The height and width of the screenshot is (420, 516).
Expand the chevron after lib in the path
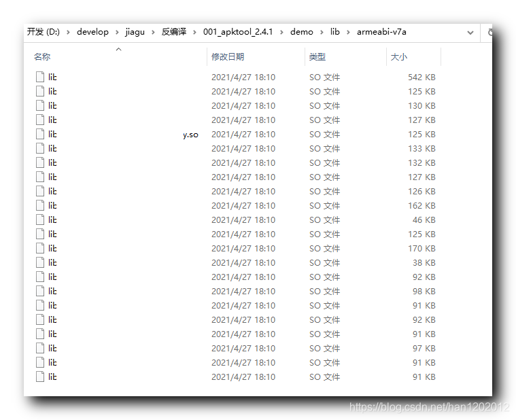pos(348,32)
